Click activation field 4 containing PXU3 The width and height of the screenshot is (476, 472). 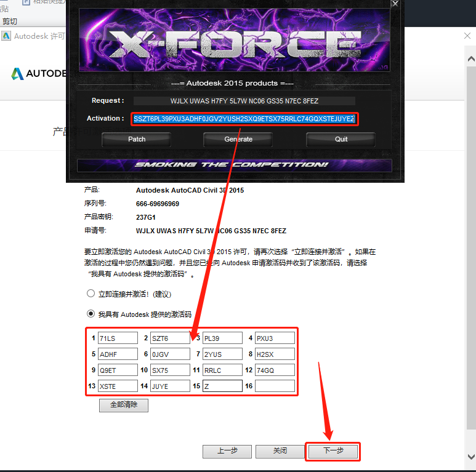click(x=275, y=338)
